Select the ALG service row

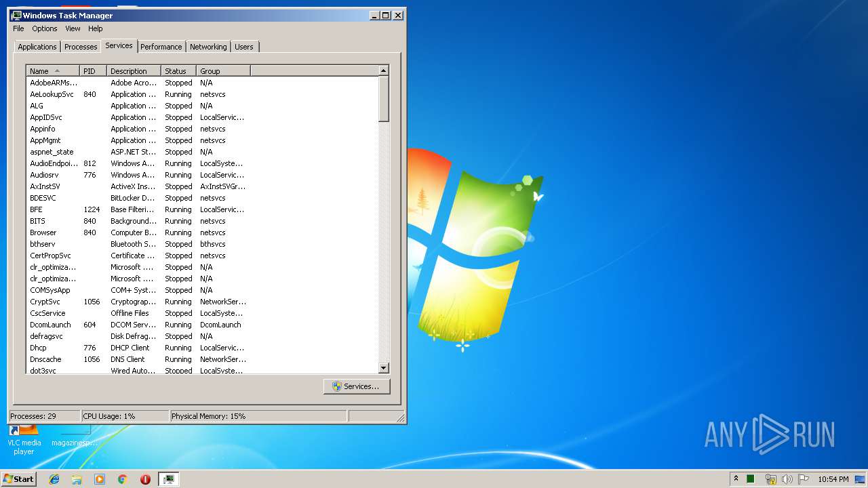pos(203,106)
